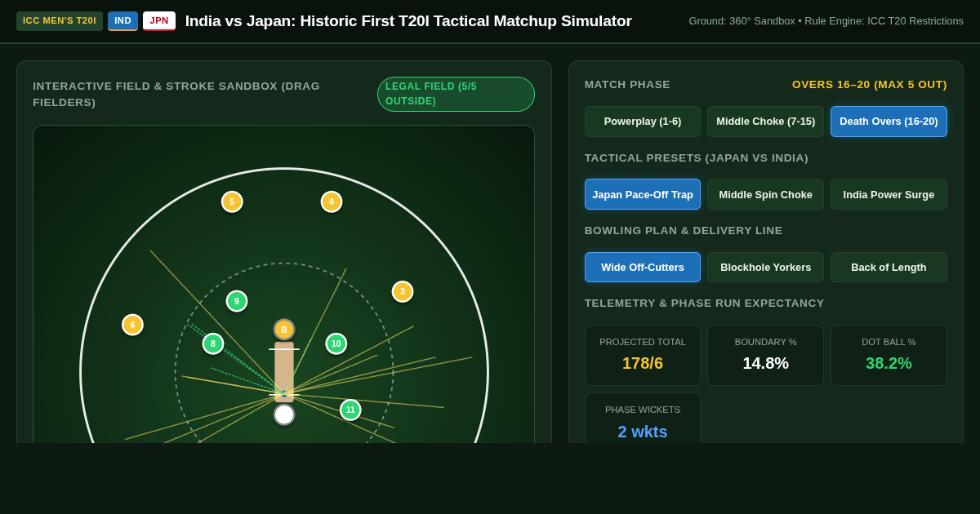Image resolution: width=980 pixels, height=514 pixels.
Task: Click the white batter marker at crease
Action: (x=284, y=414)
